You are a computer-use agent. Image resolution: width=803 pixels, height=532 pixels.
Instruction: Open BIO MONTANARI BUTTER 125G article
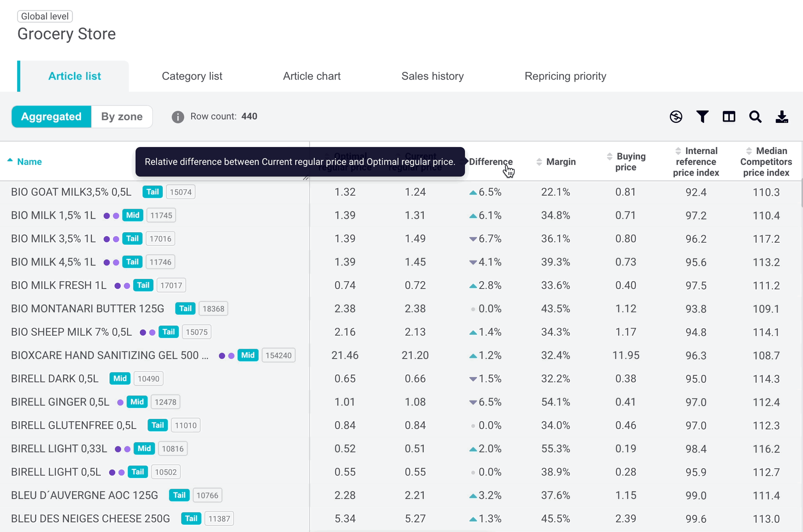[87, 309]
